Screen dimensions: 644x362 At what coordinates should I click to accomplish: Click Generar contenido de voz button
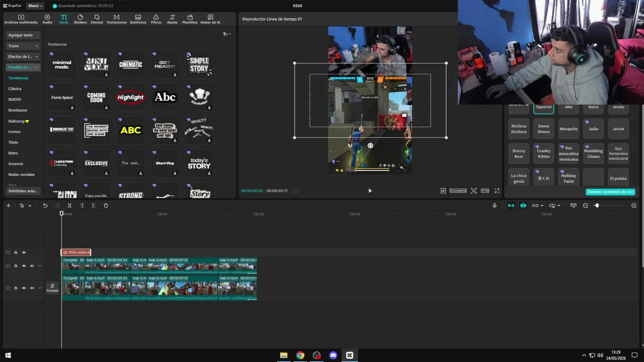pos(610,192)
